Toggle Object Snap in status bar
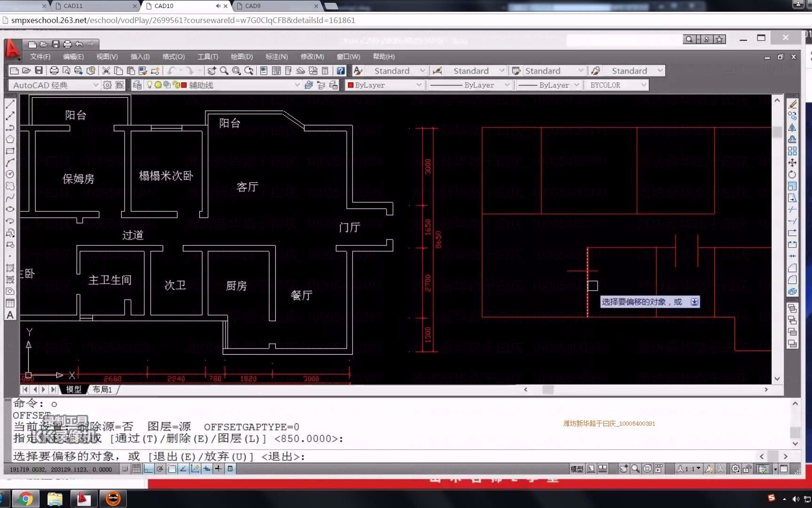Image resolution: width=812 pixels, height=508 pixels. [x=172, y=469]
